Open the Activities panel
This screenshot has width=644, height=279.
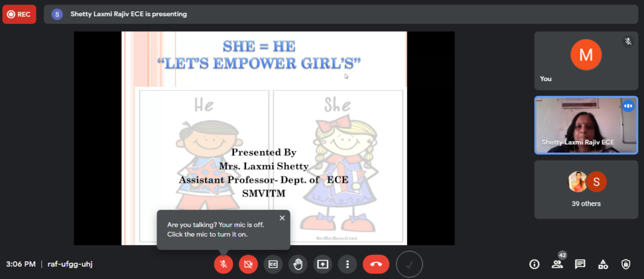[x=602, y=264]
